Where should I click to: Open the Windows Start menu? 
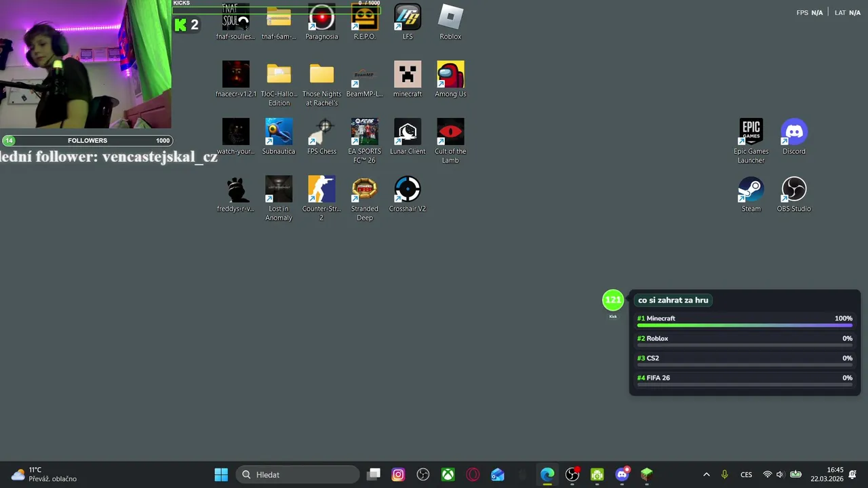[221, 474]
